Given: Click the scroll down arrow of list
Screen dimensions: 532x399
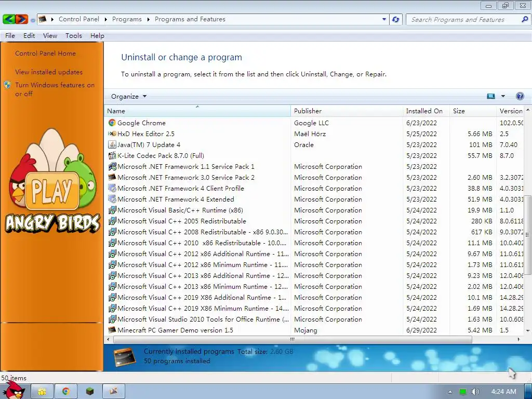Looking at the screenshot, I should 528,330.
